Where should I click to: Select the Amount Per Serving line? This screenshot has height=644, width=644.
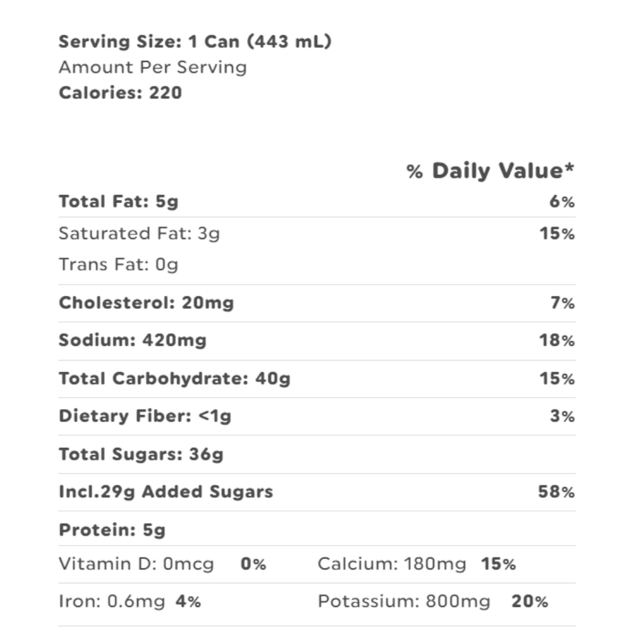[153, 67]
